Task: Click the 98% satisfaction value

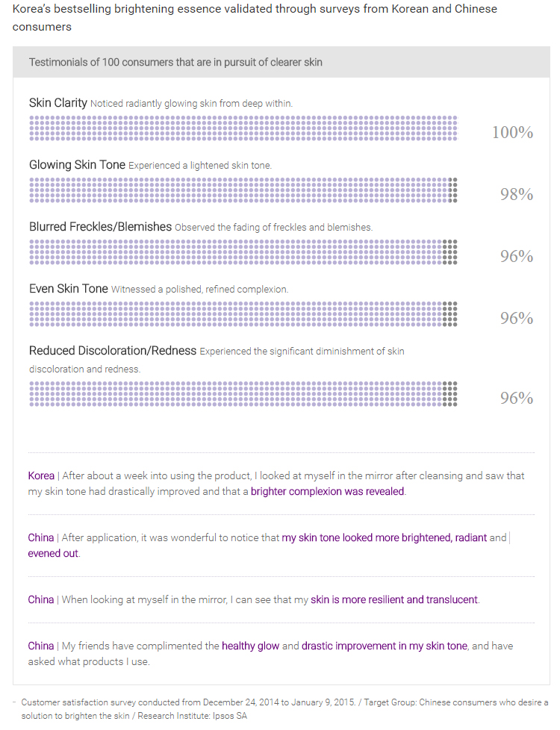Action: pyautogui.click(x=517, y=195)
